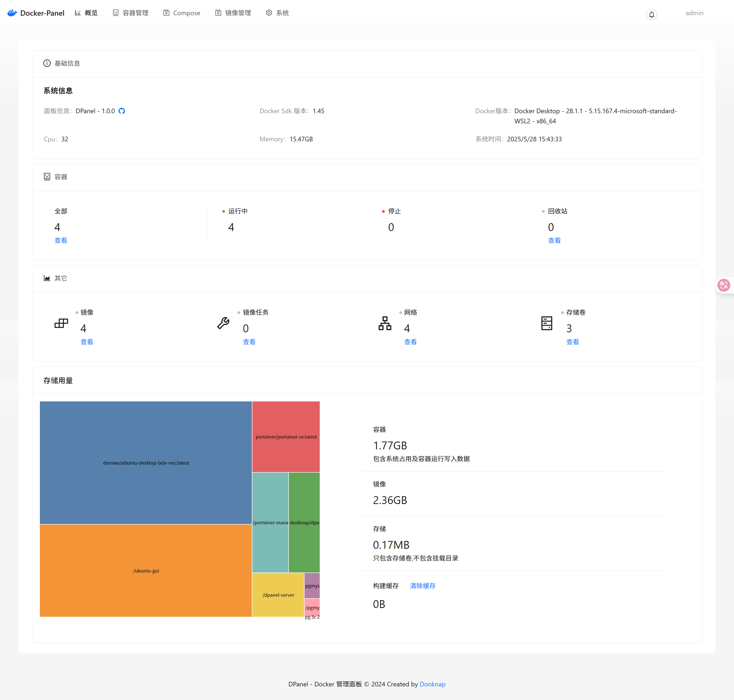Select the red portainer-ce:latest treemap block
Viewport: 734px width, 700px height.
286,436
